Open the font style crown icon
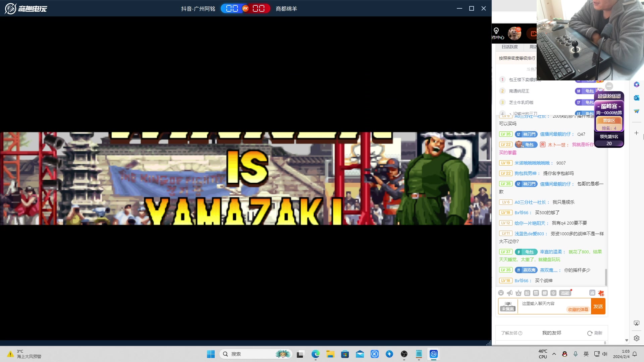The height and width of the screenshot is (362, 644). click(519, 293)
